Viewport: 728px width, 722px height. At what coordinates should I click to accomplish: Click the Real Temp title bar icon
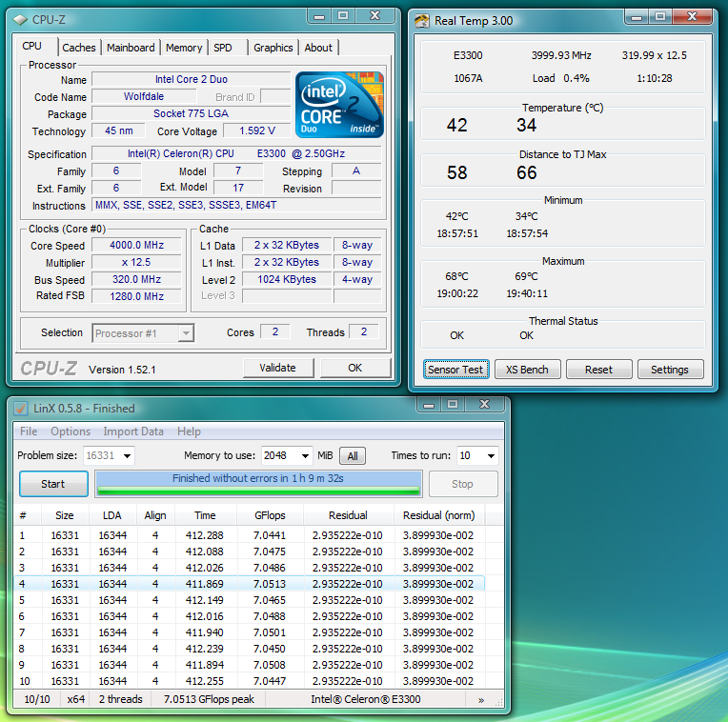point(422,21)
